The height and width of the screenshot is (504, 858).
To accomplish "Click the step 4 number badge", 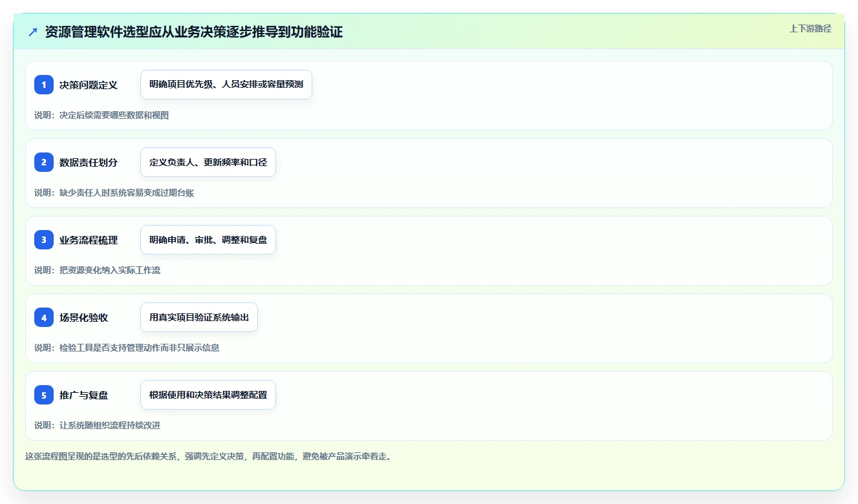I will coord(44,317).
